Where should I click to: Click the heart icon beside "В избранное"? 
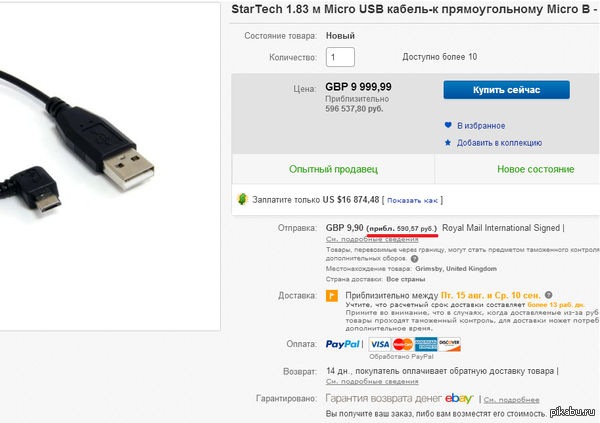448,126
